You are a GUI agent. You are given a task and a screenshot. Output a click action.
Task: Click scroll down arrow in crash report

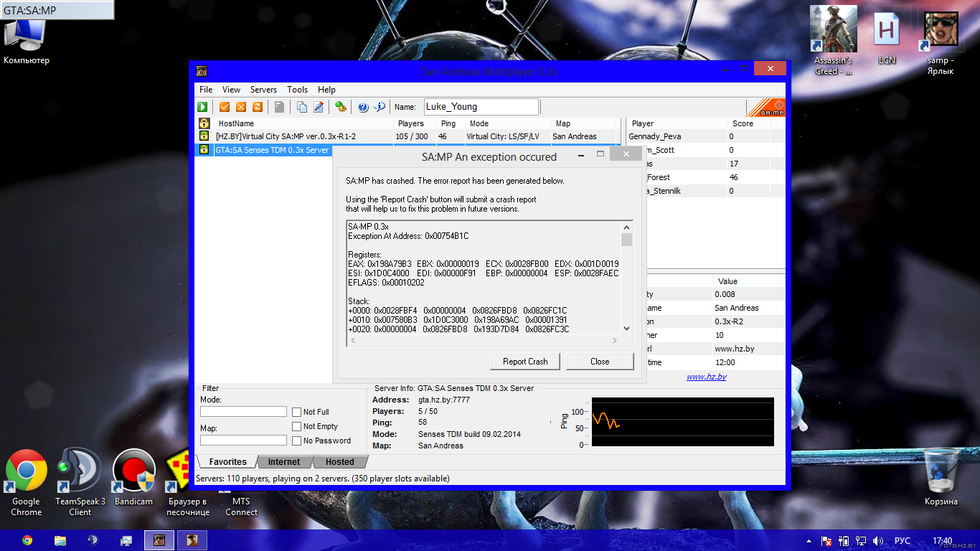pyautogui.click(x=626, y=328)
